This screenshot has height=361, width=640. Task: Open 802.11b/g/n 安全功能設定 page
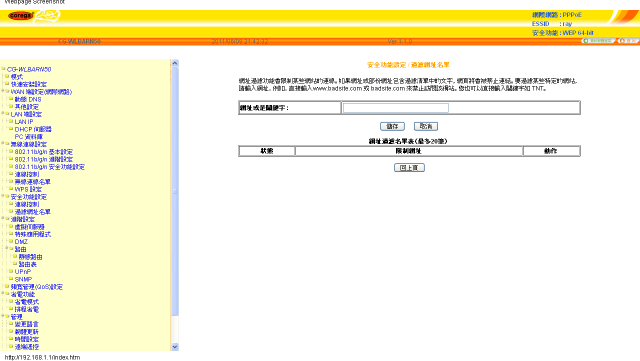click(x=50, y=167)
